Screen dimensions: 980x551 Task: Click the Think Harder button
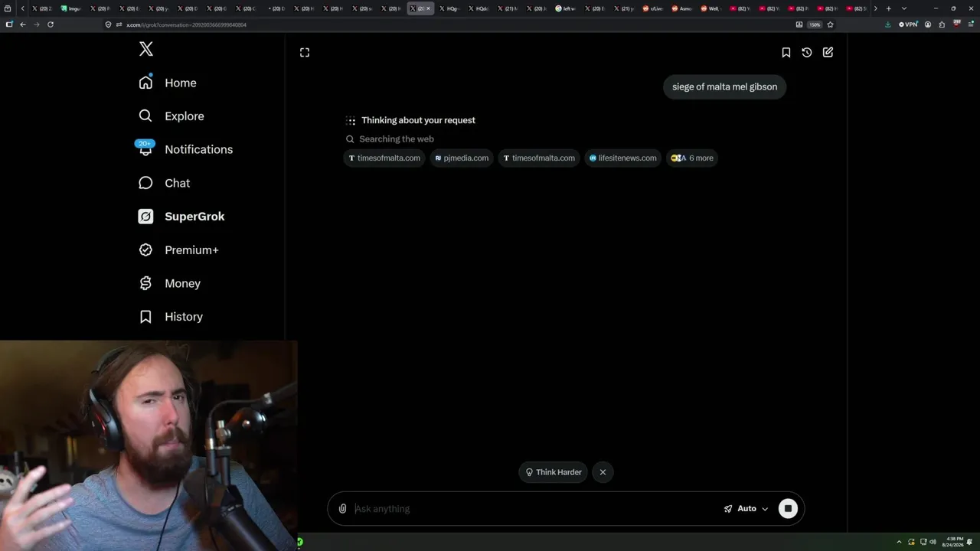coord(553,472)
